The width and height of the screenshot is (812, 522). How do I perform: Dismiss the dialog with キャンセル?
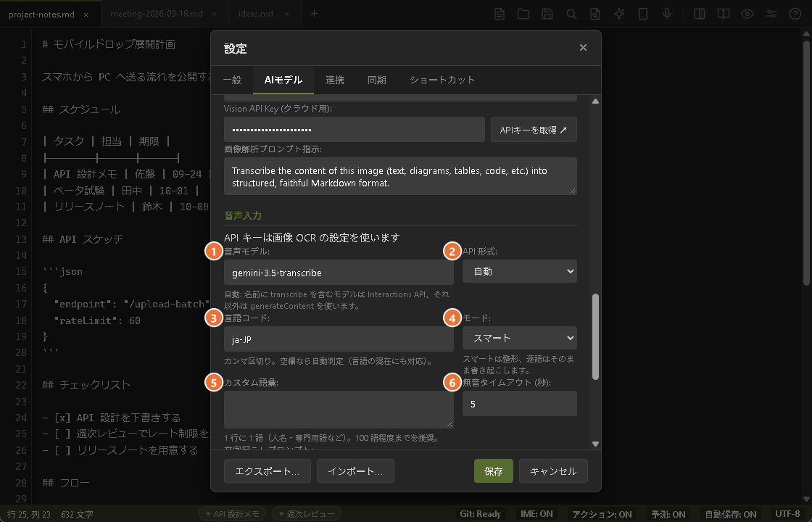pyautogui.click(x=553, y=471)
